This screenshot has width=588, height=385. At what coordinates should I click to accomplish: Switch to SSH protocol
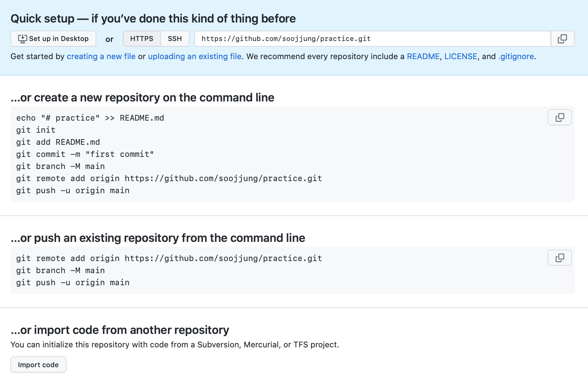coord(175,38)
